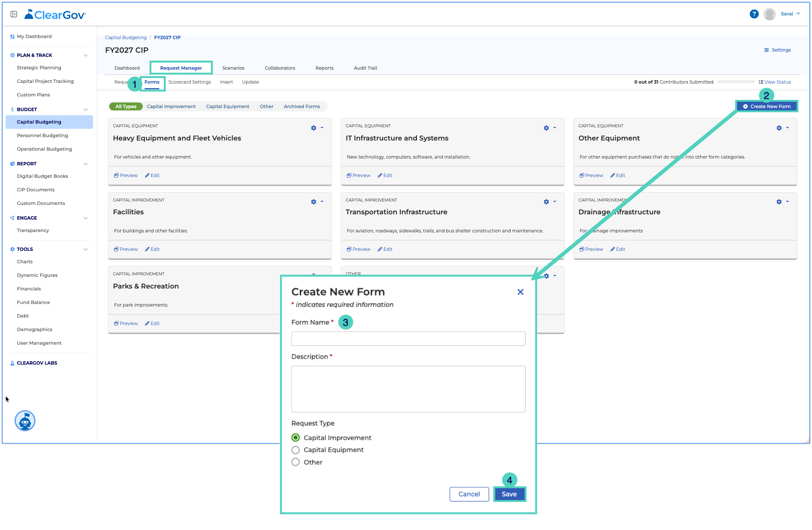
Task: Close the Create New Form dialog
Action: click(x=520, y=292)
